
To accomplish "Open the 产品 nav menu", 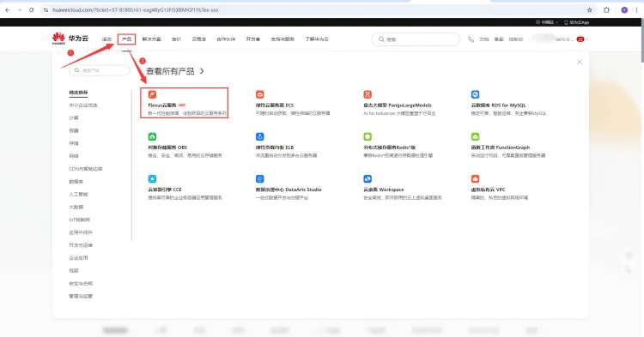I will (x=126, y=39).
